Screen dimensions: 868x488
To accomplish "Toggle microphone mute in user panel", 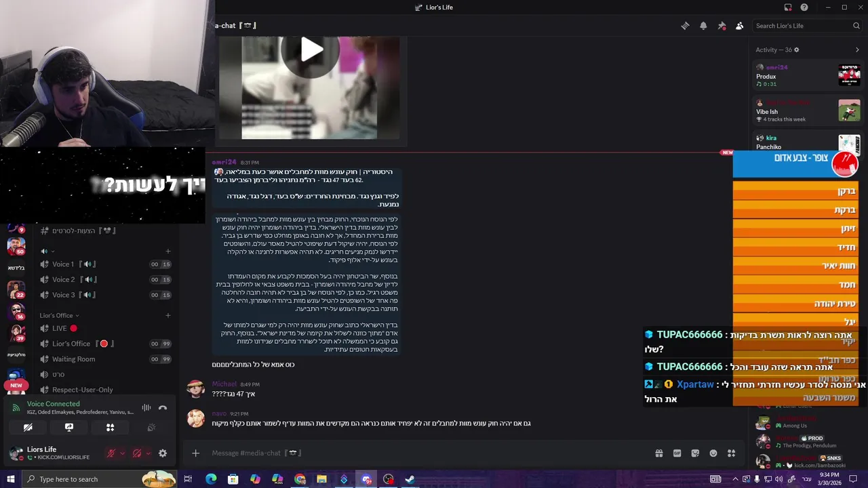I will [x=111, y=453].
